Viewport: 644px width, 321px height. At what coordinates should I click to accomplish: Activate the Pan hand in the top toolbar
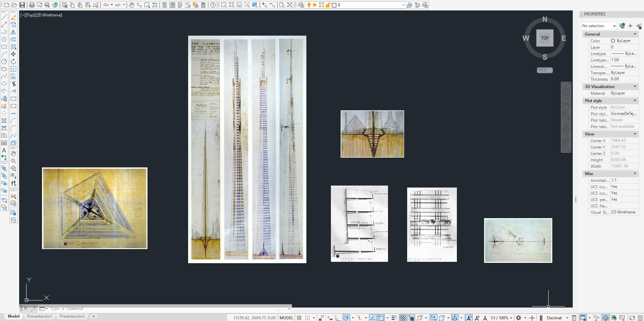coord(131,5)
